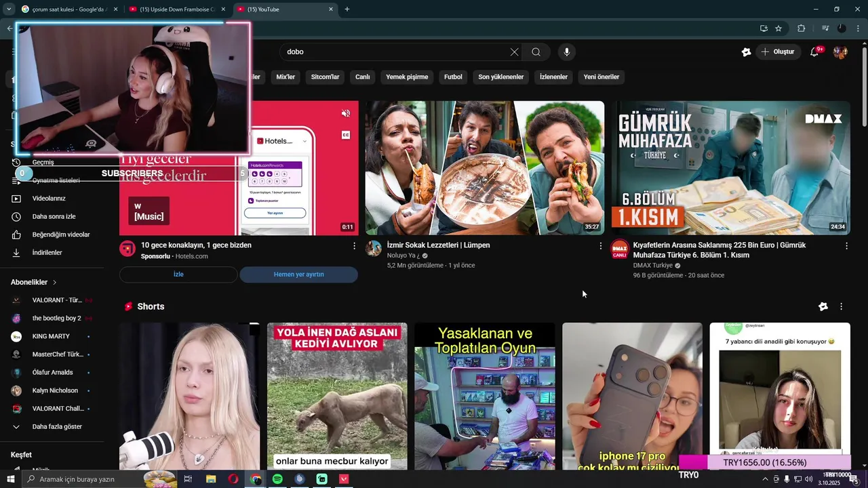Open KING MARTY subscription channel
Screen dimensions: 868x488
pyautogui.click(x=52, y=336)
